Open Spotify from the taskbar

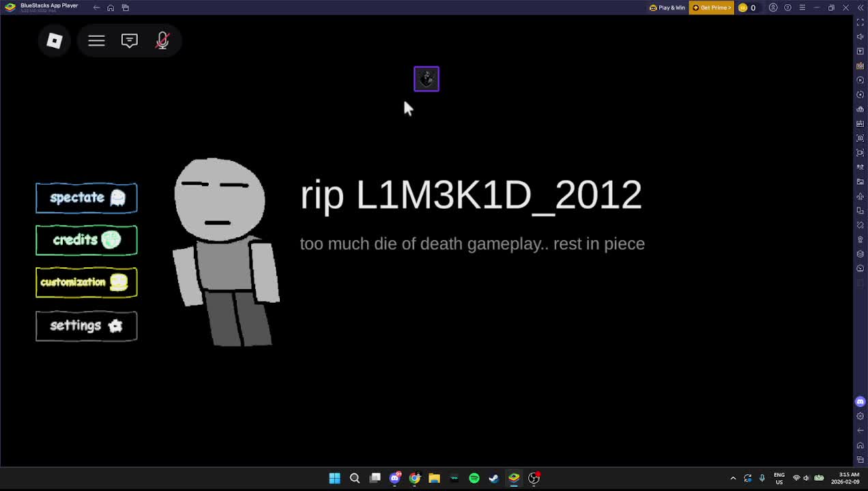(474, 478)
